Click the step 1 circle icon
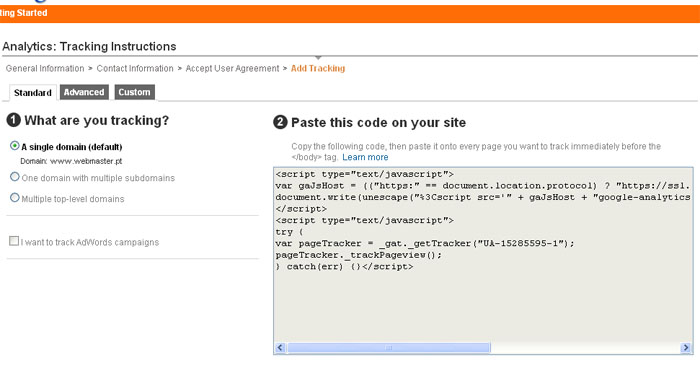Viewport: 700px width, 371px height. [14, 120]
